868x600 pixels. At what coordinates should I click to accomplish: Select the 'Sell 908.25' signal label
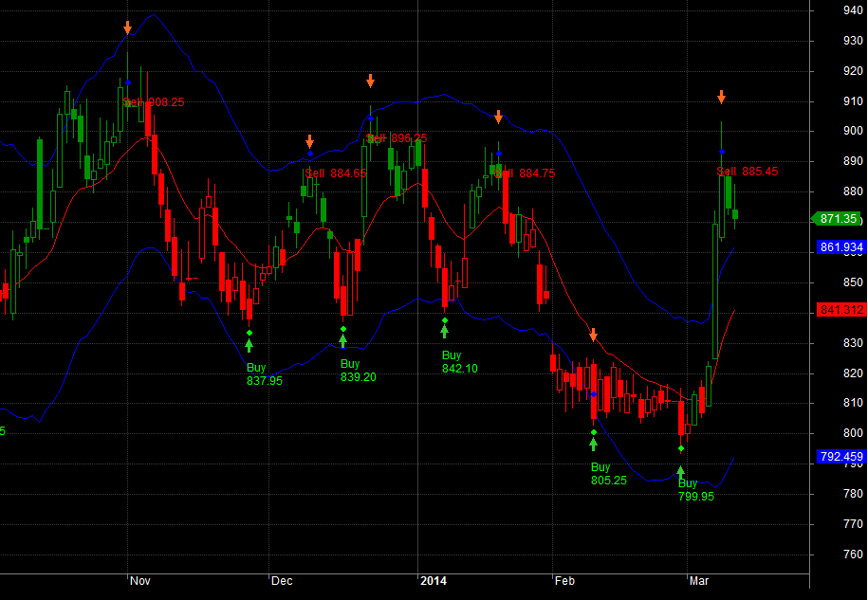tap(154, 102)
